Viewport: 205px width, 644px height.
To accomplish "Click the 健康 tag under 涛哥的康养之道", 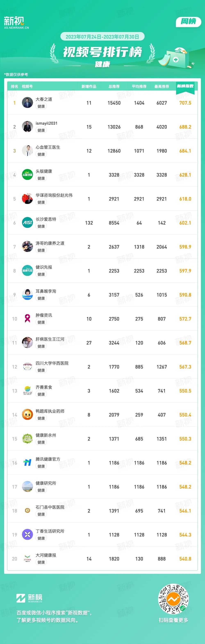I will tap(41, 250).
